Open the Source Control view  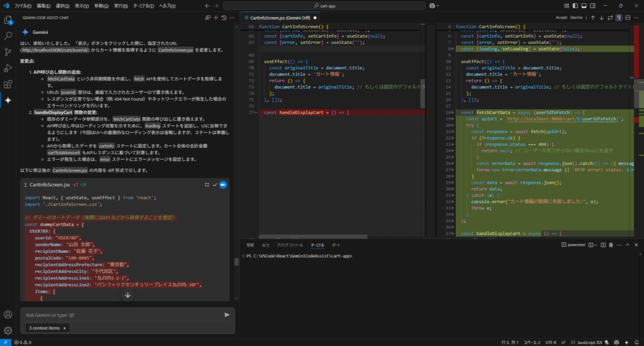pyautogui.click(x=8, y=52)
